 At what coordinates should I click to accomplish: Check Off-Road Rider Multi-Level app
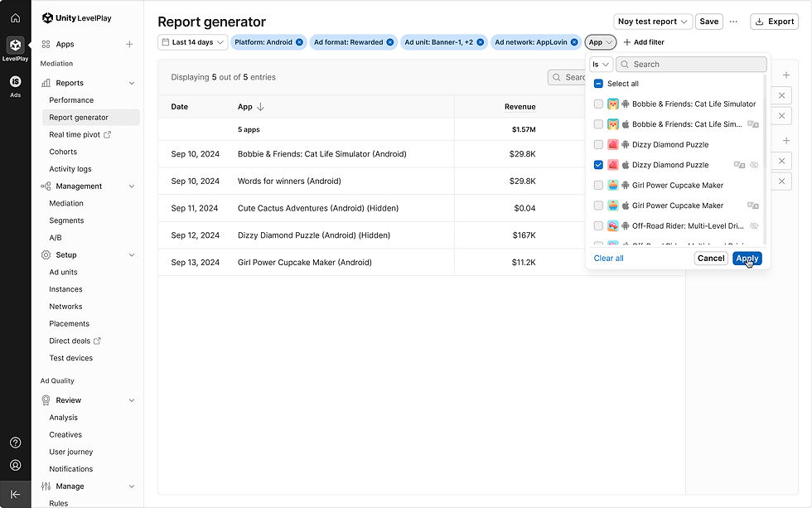[598, 225]
